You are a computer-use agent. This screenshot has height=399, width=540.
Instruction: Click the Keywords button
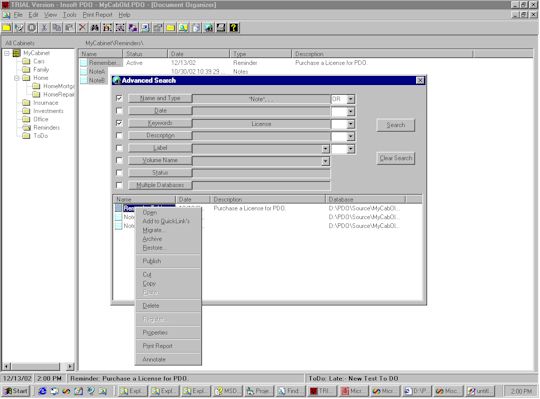(160, 123)
